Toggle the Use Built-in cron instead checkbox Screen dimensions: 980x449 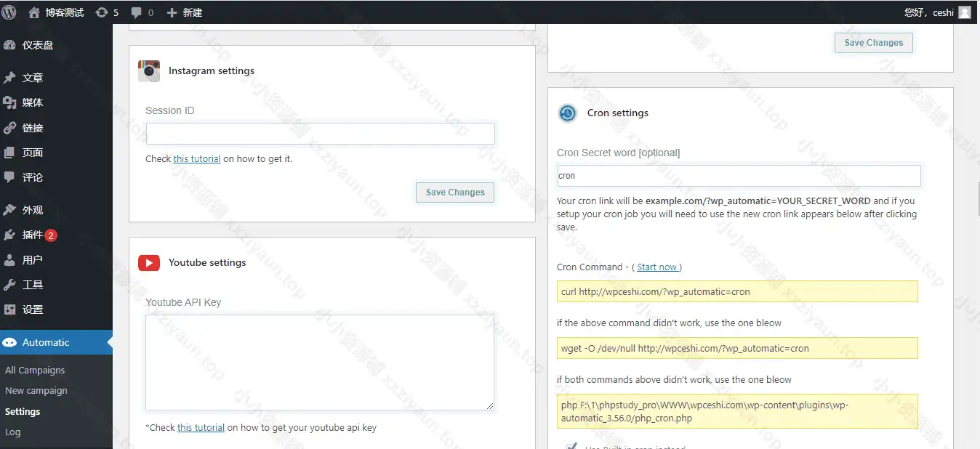click(x=572, y=447)
